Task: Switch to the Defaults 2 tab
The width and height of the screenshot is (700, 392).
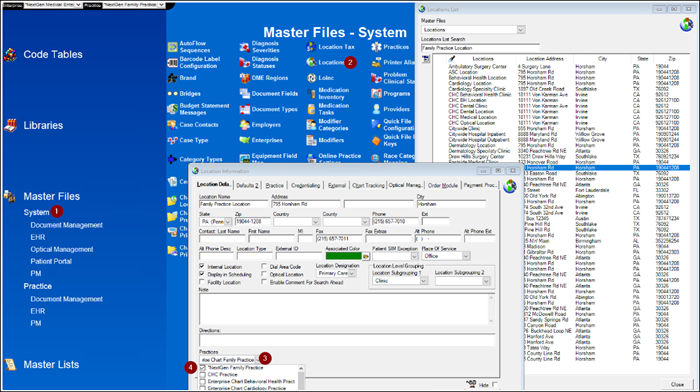Action: (247, 185)
